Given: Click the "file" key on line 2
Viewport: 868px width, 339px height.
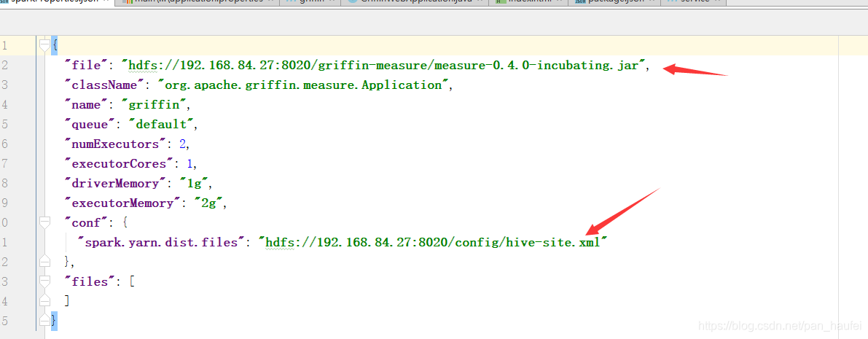Looking at the screenshot, I should click(x=86, y=66).
